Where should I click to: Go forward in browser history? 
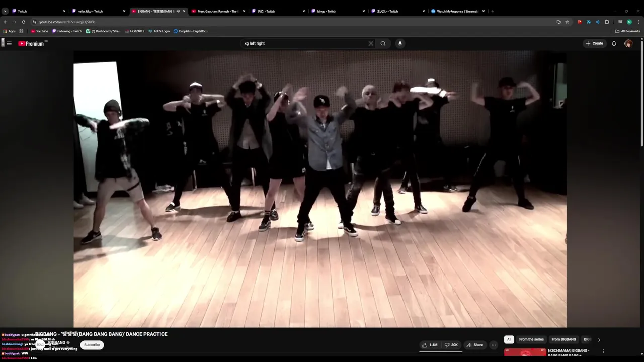[x=14, y=22]
